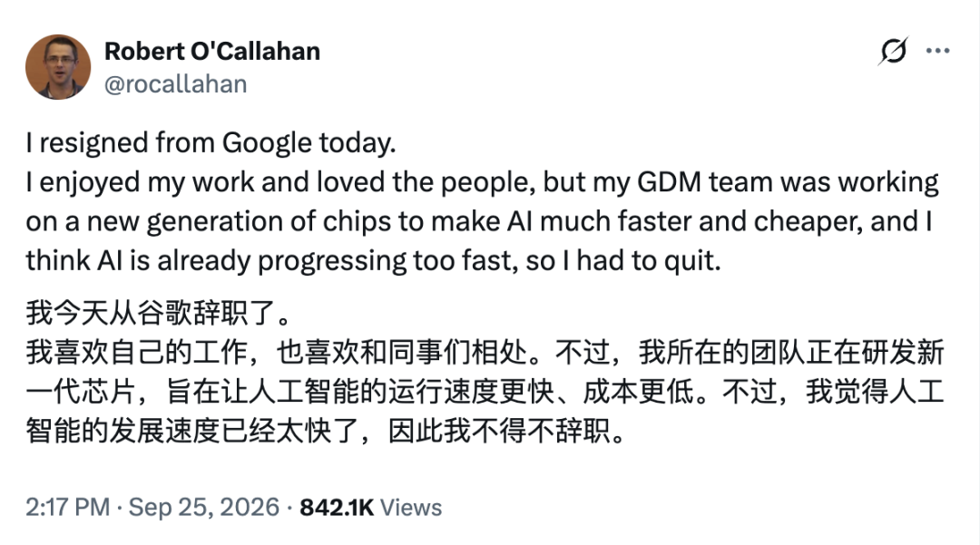The width and height of the screenshot is (980, 545).
Task: Click the word "Google" in the tweet
Action: pyautogui.click(x=267, y=143)
